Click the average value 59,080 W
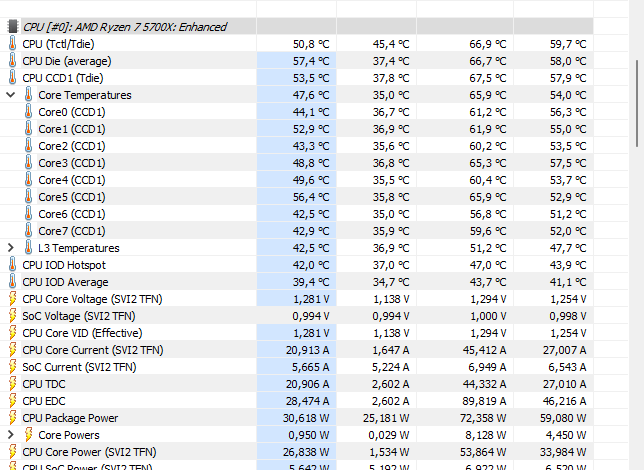 (563, 418)
